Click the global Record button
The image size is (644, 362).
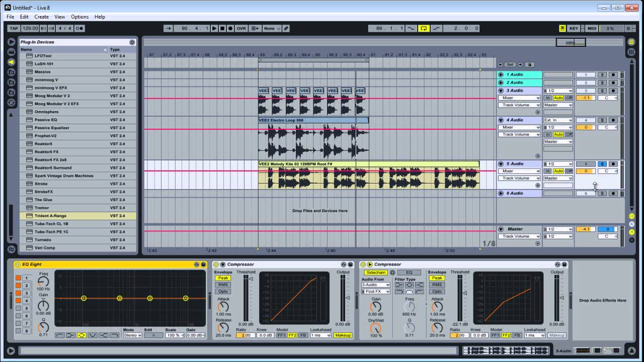230,29
